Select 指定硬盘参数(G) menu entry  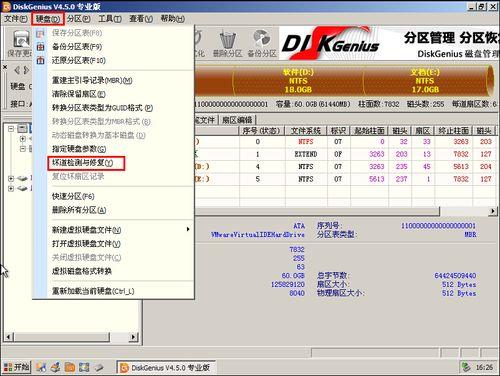click(113, 149)
